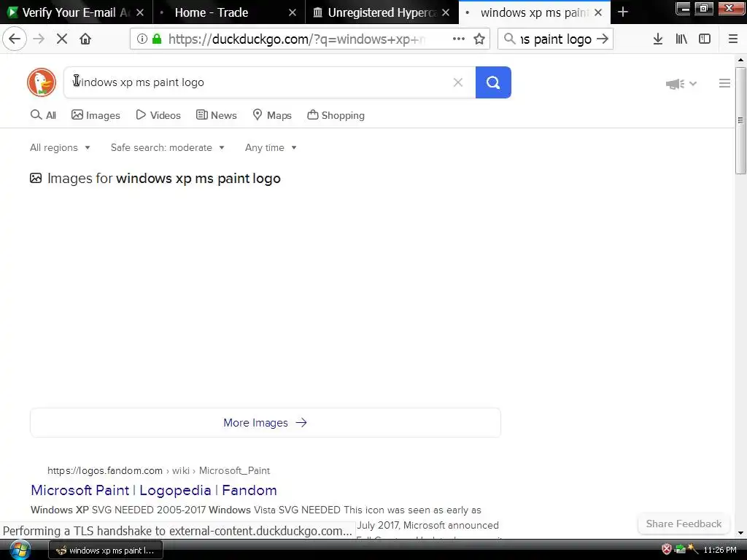Open the Firefox home page

85,39
